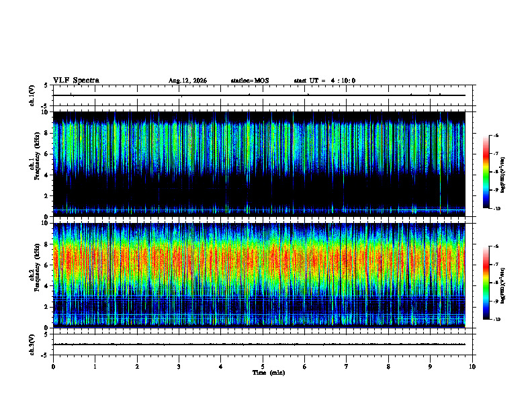Click ch.1 frequency axis tick "4"
The width and height of the screenshot is (532, 411).
[47, 175]
